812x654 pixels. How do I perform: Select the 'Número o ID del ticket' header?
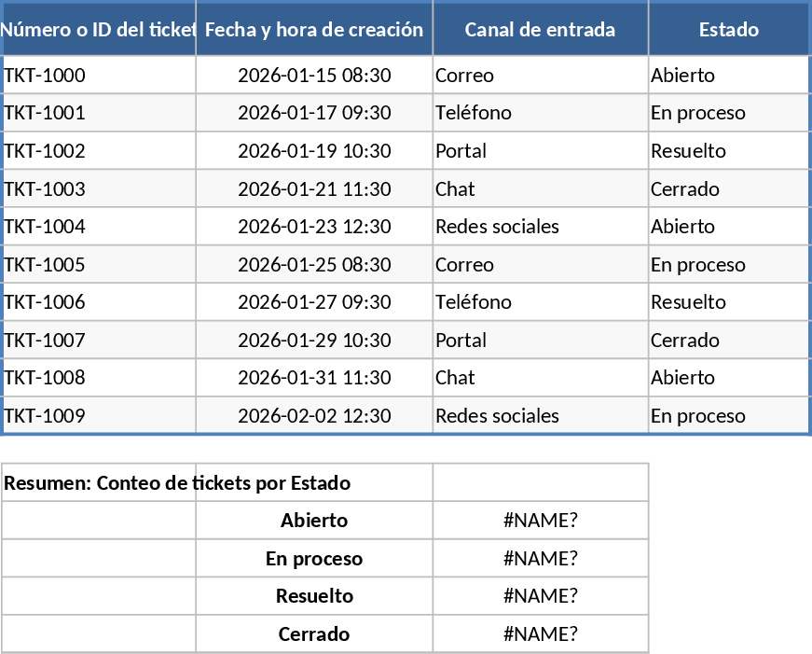pos(98,30)
